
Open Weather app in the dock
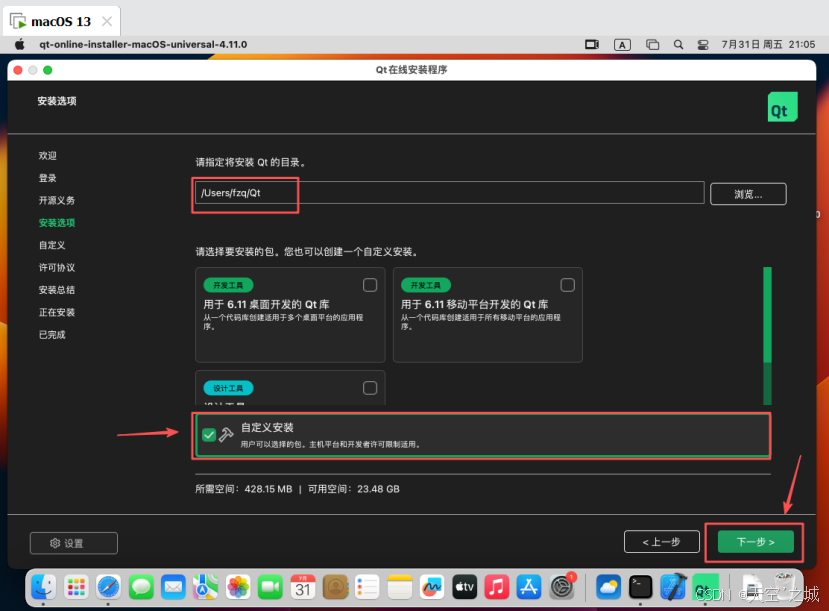point(609,587)
